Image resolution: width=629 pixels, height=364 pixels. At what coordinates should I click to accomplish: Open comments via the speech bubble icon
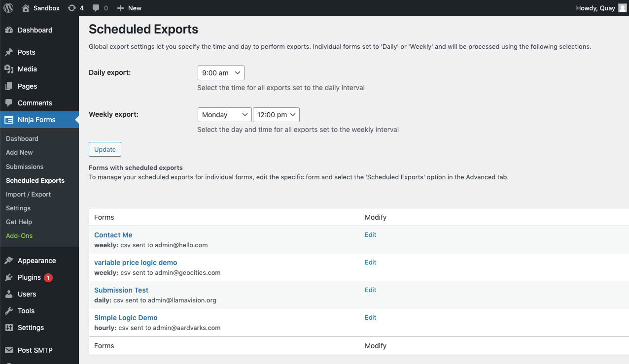(x=97, y=7)
